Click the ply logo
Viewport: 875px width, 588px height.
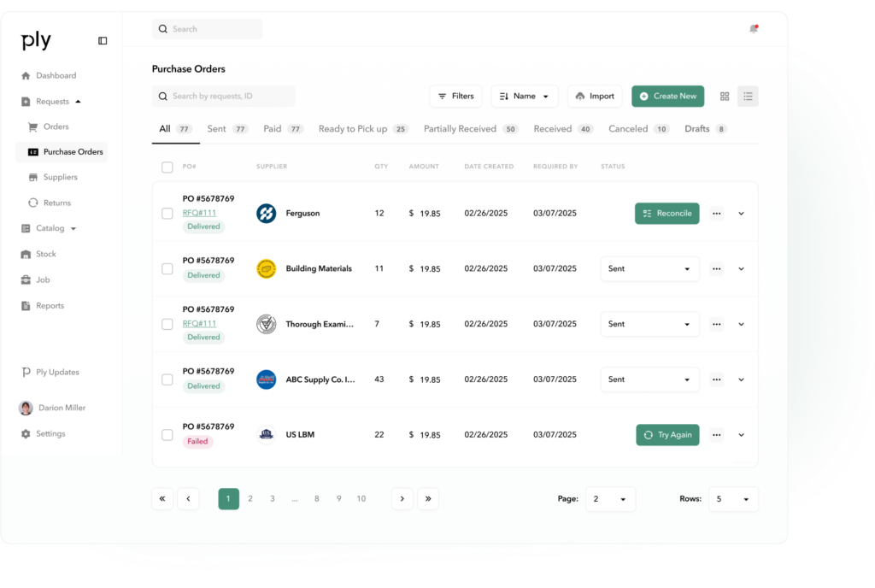coord(36,40)
